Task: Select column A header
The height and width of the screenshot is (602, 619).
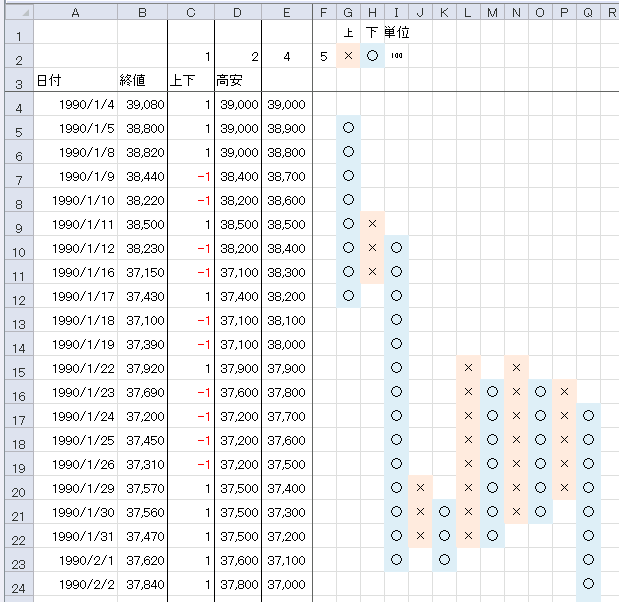Action: click(x=75, y=13)
